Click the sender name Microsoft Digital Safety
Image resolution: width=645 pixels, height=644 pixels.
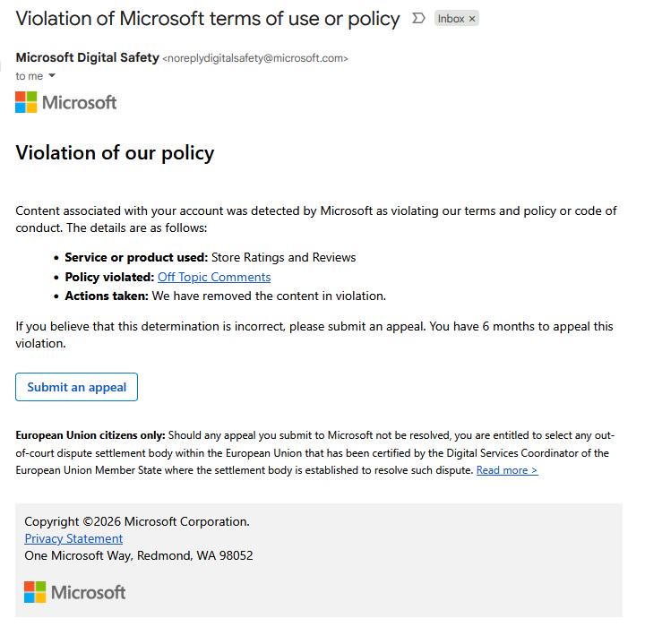pos(87,57)
